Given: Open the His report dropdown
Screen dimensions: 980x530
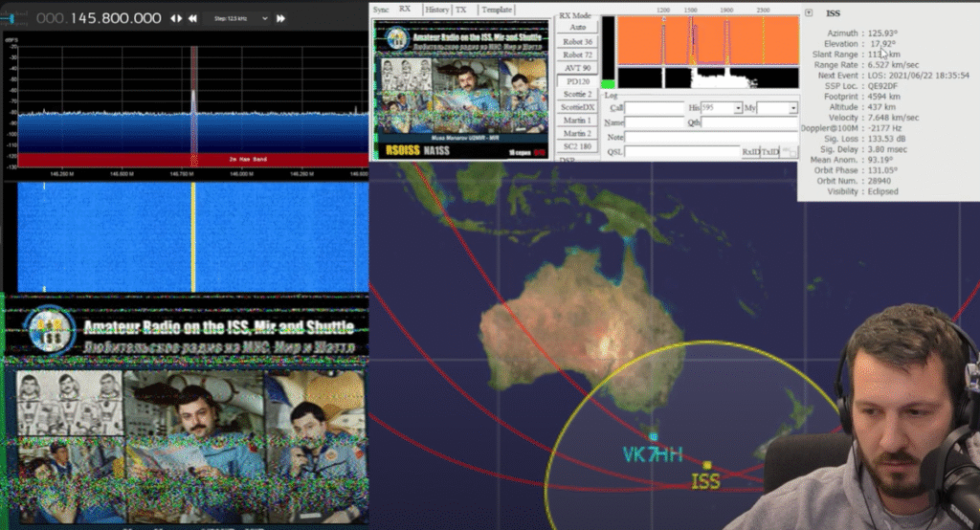Looking at the screenshot, I should [738, 108].
